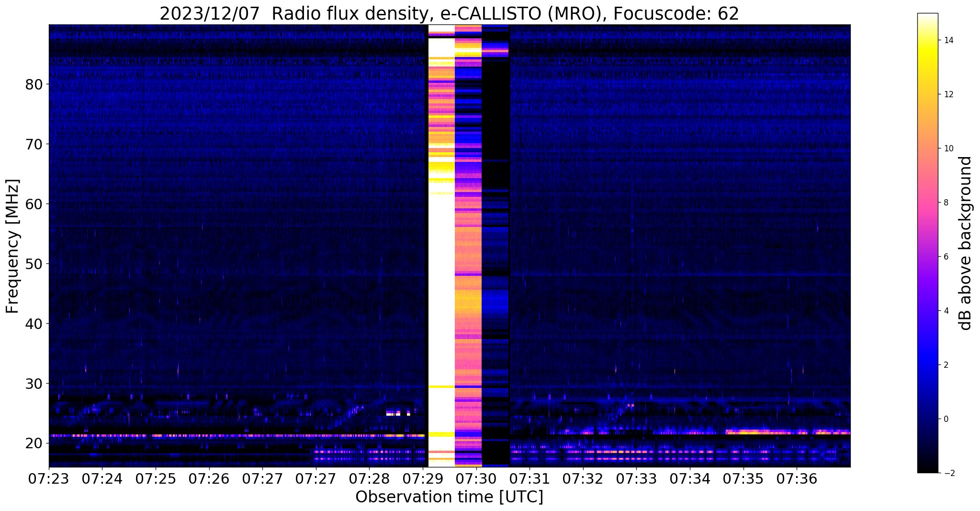Click the 07:30 time tick label

point(476,478)
